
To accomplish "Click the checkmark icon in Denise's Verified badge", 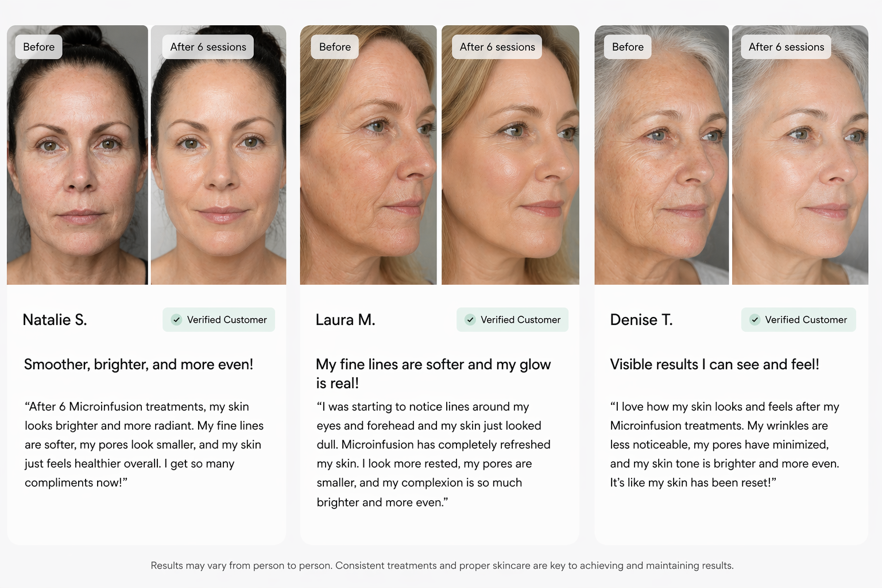I will coord(755,320).
